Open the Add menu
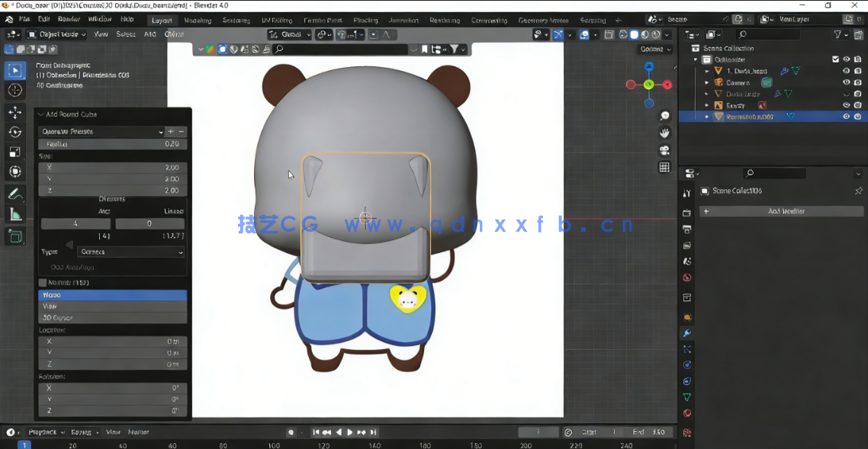Screen dimensions: 868x449 coord(148,34)
